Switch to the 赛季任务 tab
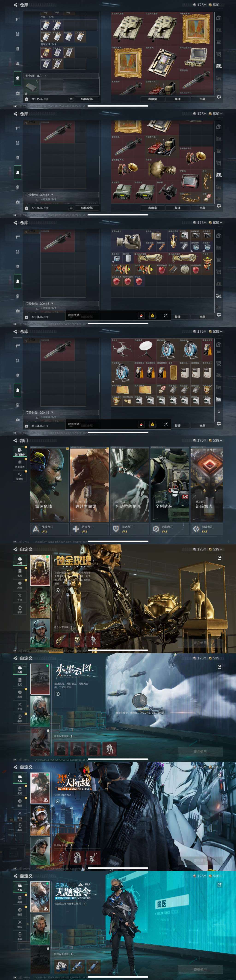 pyautogui.click(x=20, y=464)
